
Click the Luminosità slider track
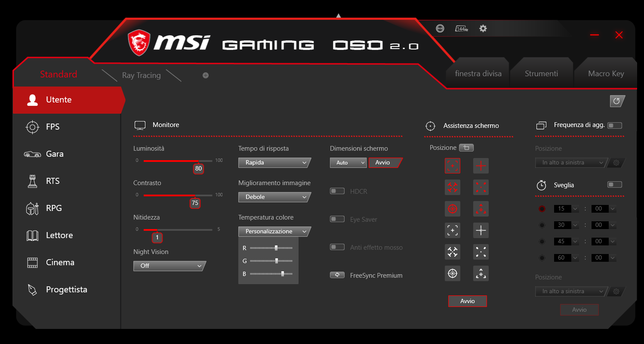coord(178,161)
